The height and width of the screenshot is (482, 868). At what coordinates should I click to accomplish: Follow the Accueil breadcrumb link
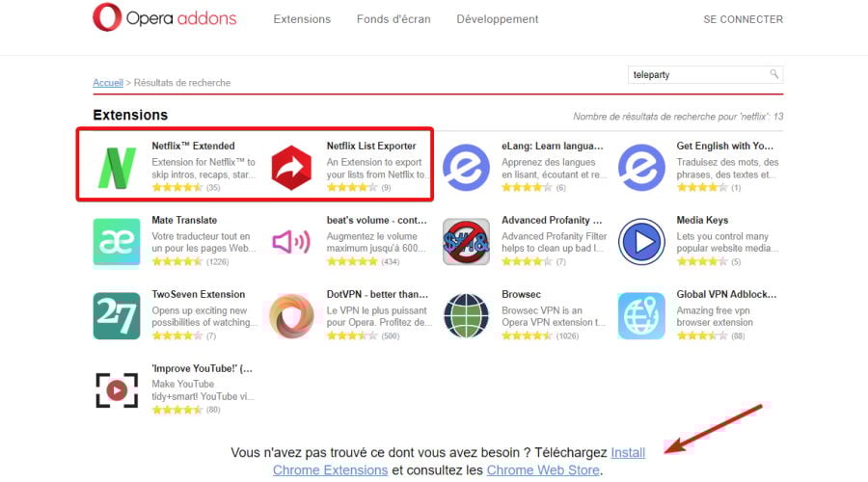click(x=107, y=83)
